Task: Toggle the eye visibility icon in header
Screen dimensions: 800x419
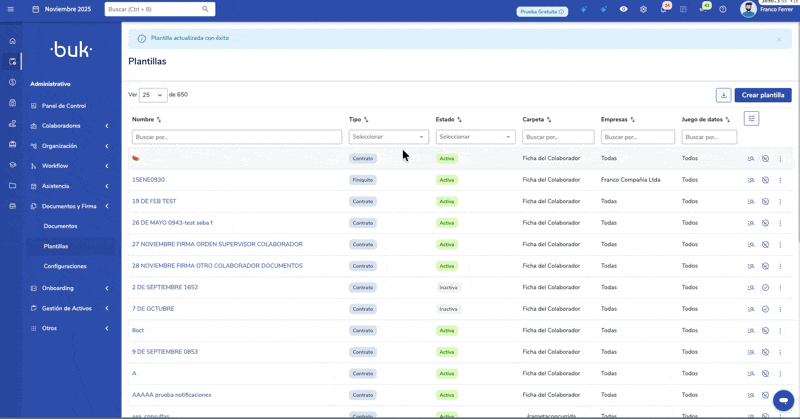Action: click(623, 9)
